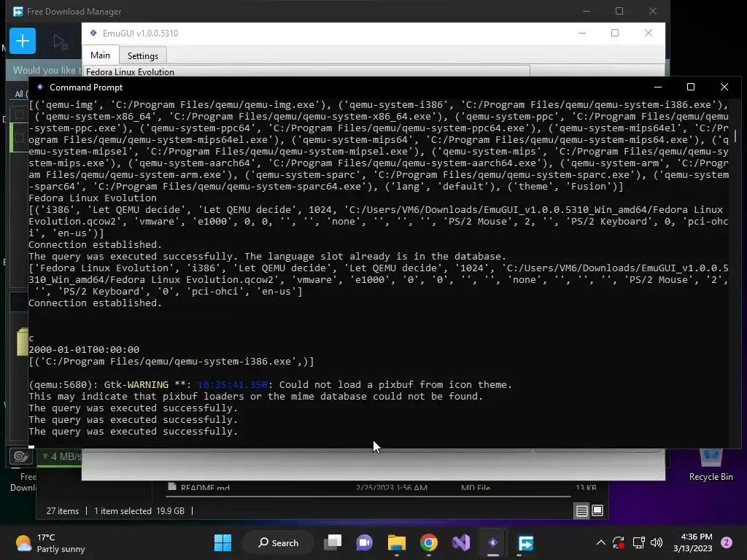
Task: Switch to the Main tab in EmuGUI
Action: (x=100, y=55)
